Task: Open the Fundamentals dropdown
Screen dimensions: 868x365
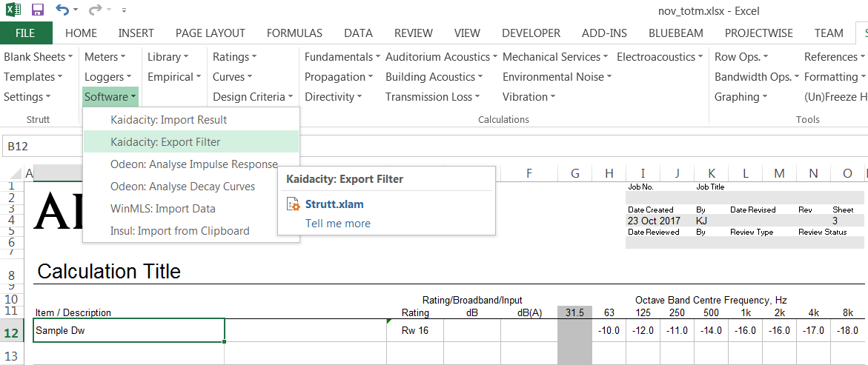Action: [342, 57]
